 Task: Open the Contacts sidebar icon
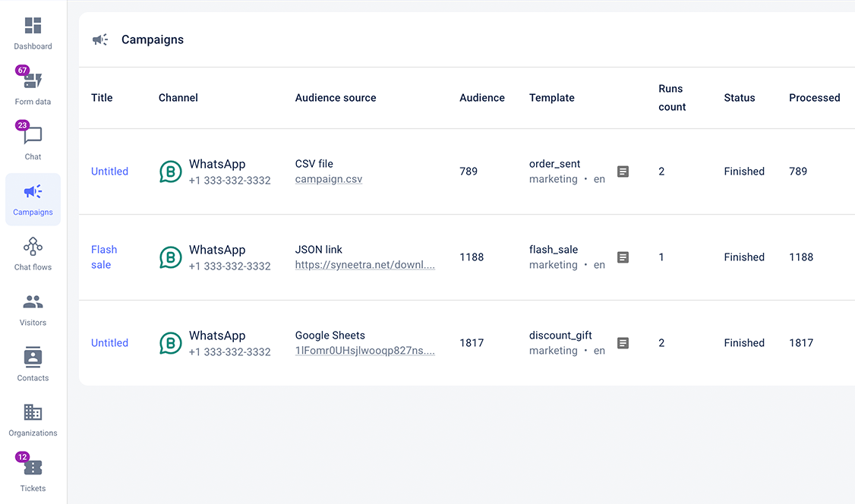point(33,358)
